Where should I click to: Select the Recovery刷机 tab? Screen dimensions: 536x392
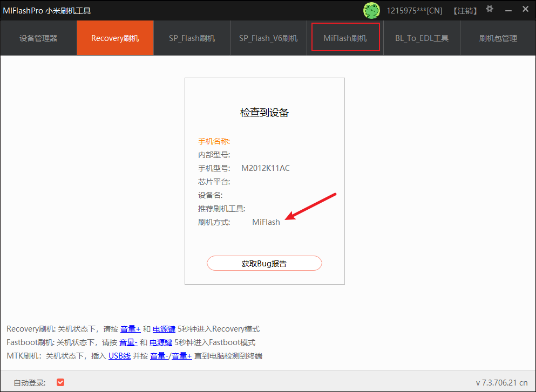point(115,38)
